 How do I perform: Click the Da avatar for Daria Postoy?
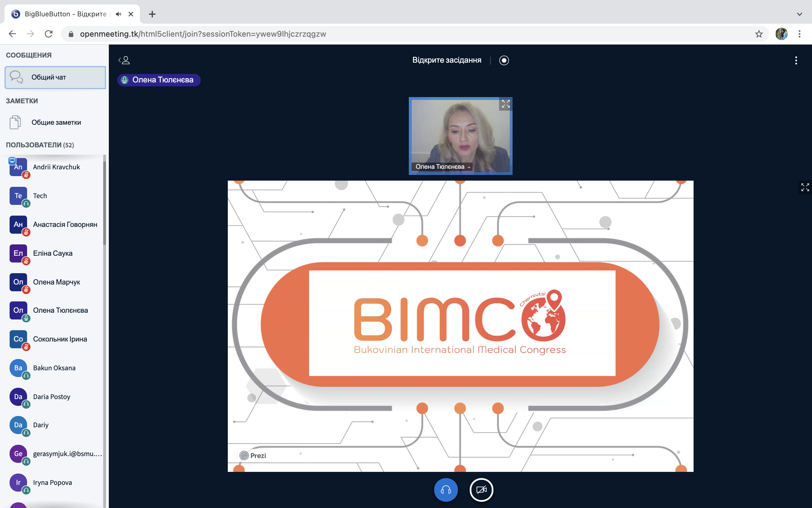18,397
